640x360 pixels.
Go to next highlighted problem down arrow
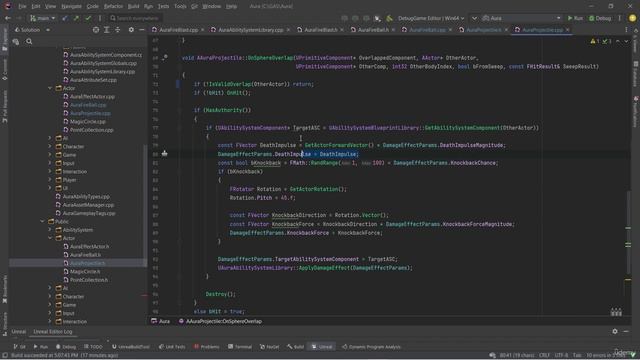pyautogui.click(x=626, y=41)
